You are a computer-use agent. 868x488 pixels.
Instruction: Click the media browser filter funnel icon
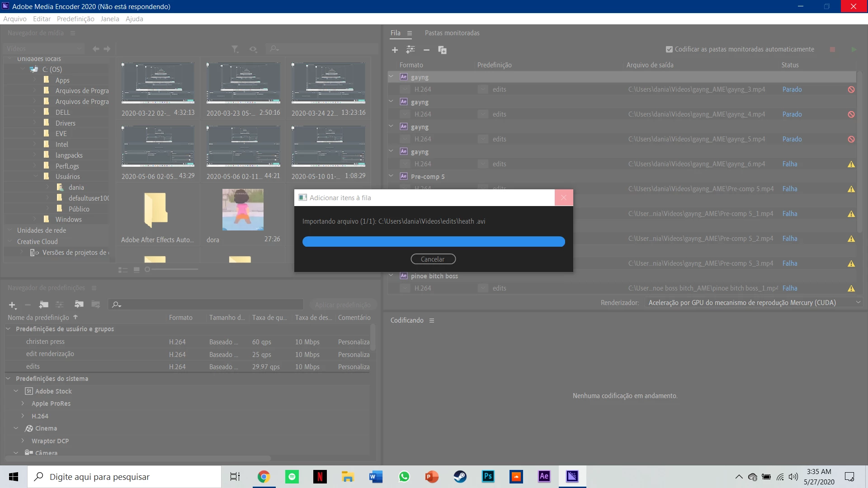tap(235, 49)
